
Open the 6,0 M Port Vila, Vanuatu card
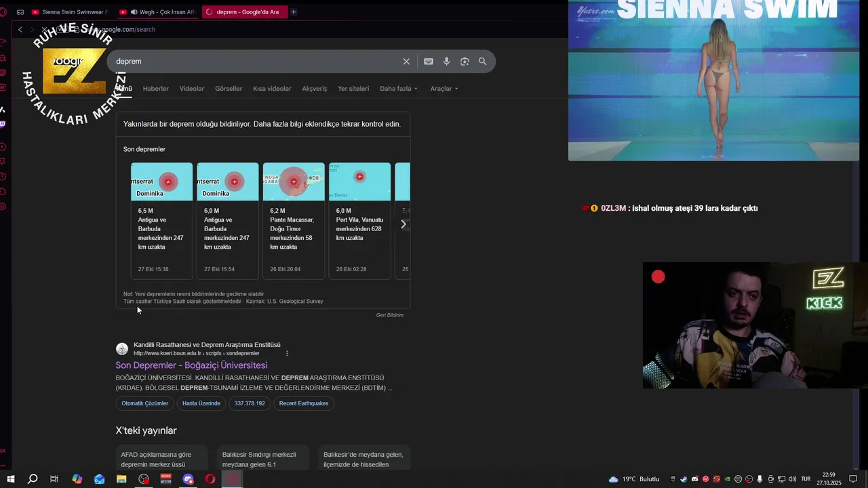(x=359, y=221)
